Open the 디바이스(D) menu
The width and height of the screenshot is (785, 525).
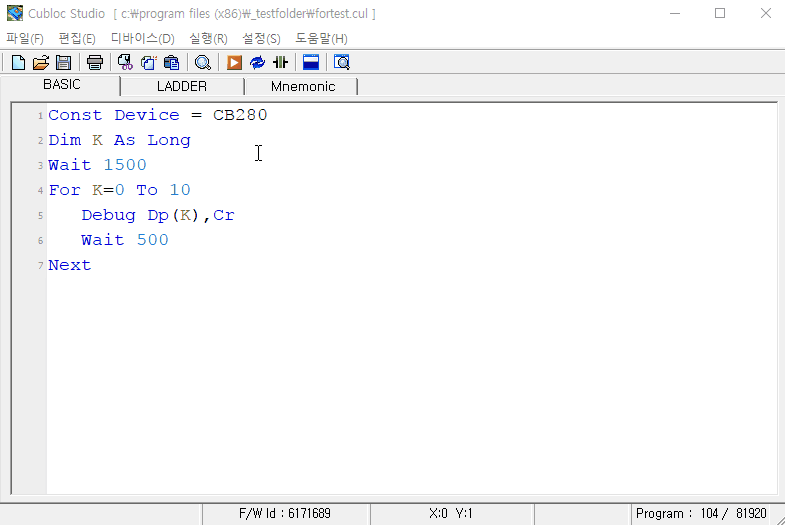[142, 38]
